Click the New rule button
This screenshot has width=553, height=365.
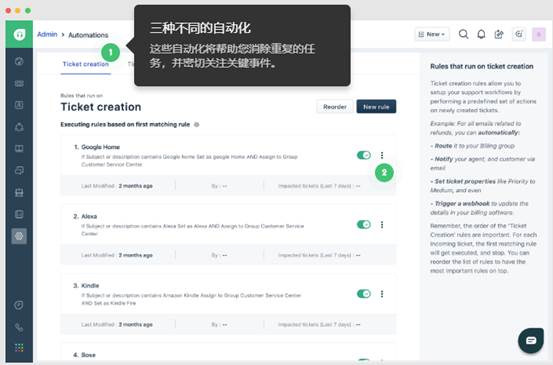click(x=376, y=107)
